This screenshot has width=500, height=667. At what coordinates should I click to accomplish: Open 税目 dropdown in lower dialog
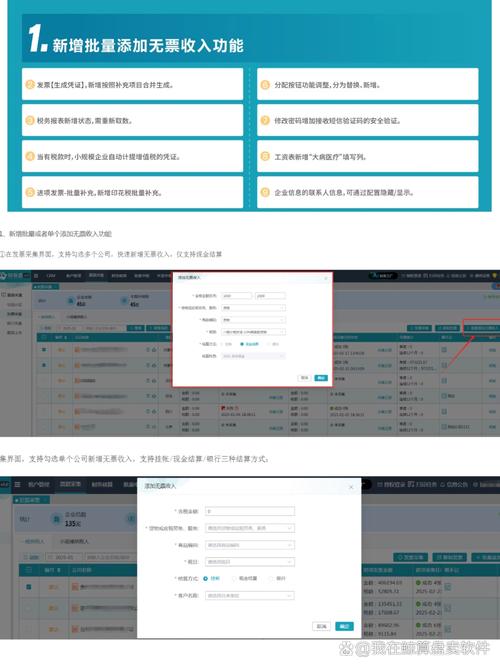click(249, 562)
